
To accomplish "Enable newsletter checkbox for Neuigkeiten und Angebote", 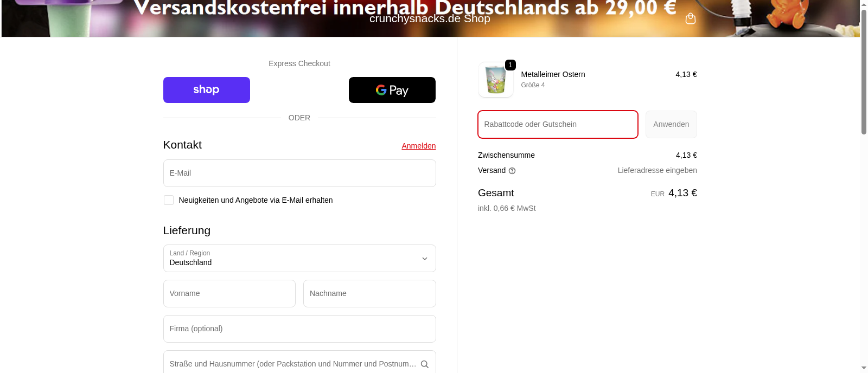I will [x=169, y=200].
